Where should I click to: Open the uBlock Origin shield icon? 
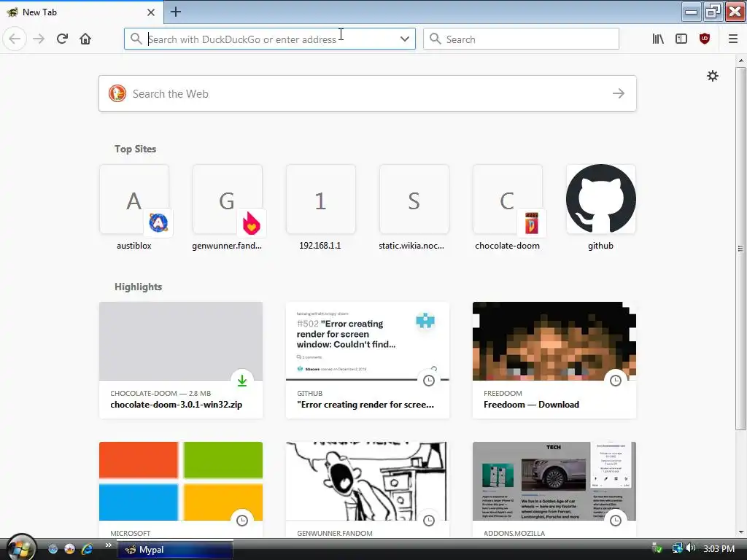pos(705,39)
